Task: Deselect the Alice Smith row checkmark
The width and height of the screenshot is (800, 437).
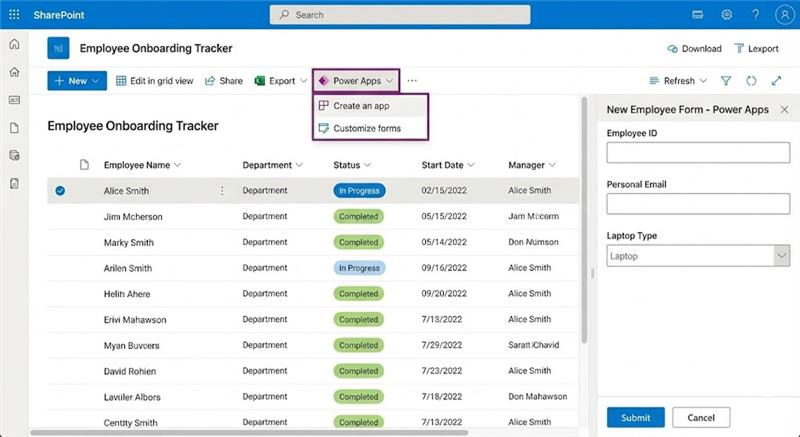Action: point(60,191)
